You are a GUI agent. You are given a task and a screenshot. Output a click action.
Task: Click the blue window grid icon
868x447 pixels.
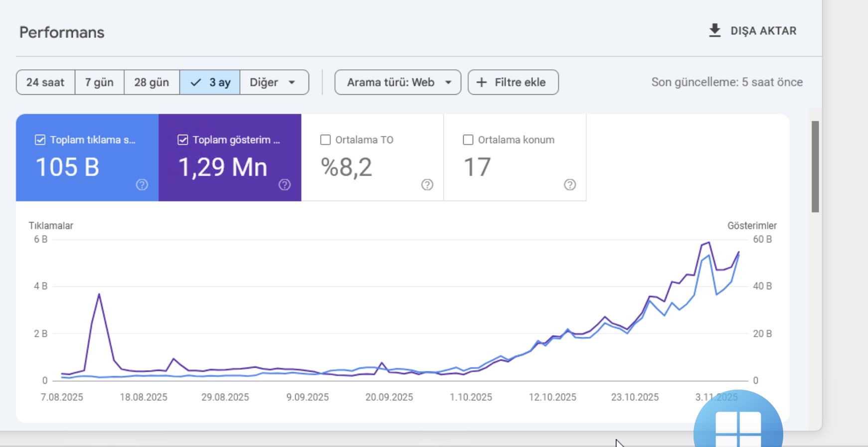click(738, 428)
